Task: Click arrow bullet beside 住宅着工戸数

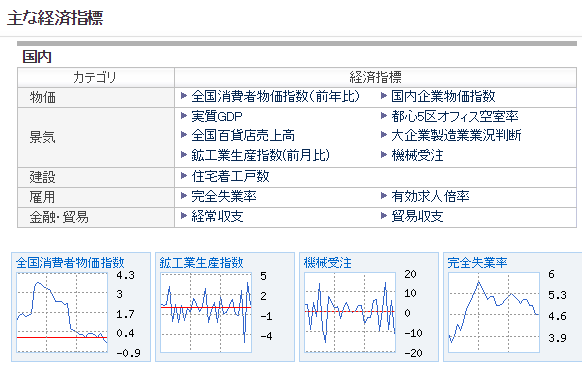Action: click(x=183, y=176)
